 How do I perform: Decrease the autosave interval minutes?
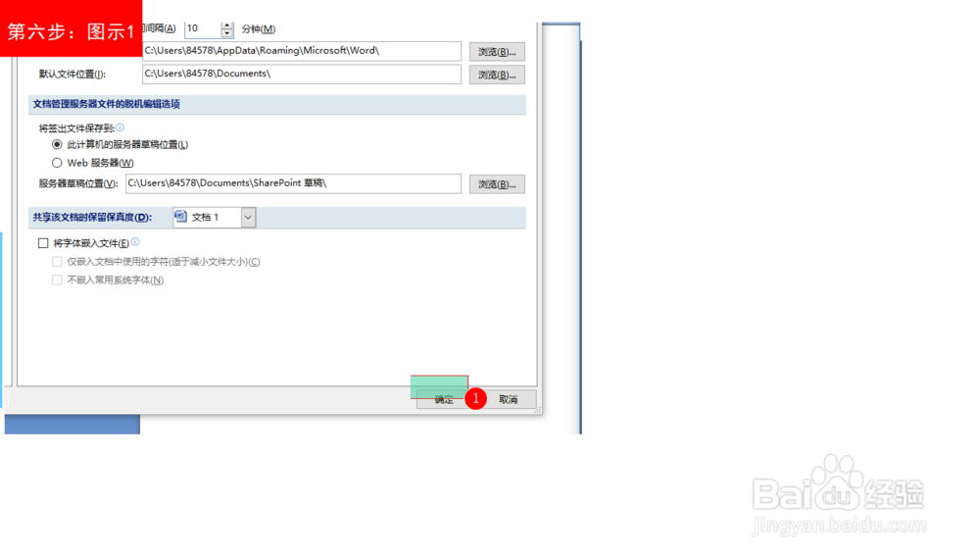point(227,33)
